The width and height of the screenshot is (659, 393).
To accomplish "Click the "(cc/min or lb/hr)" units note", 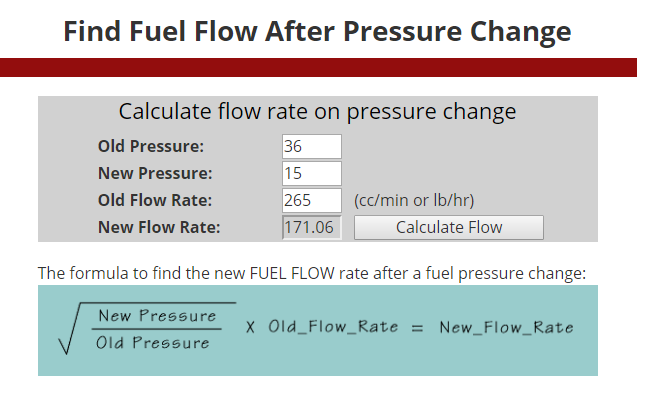I will pyautogui.click(x=414, y=200).
